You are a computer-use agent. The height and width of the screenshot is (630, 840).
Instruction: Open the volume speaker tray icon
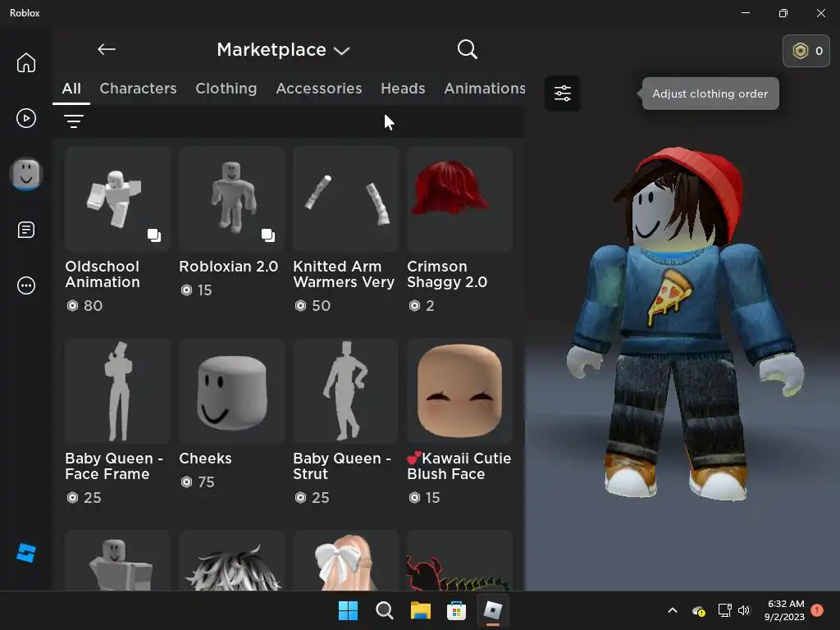[743, 610]
